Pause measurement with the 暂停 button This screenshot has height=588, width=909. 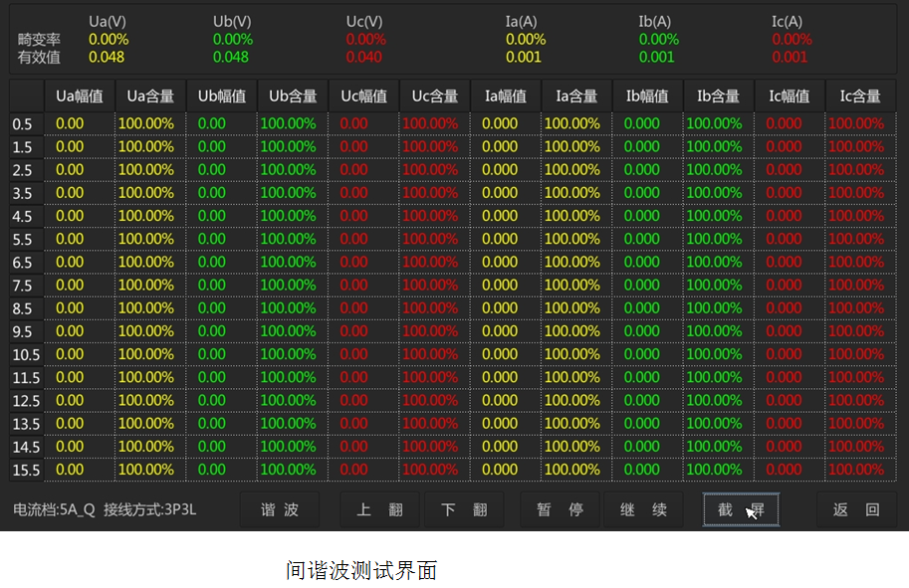point(560,509)
